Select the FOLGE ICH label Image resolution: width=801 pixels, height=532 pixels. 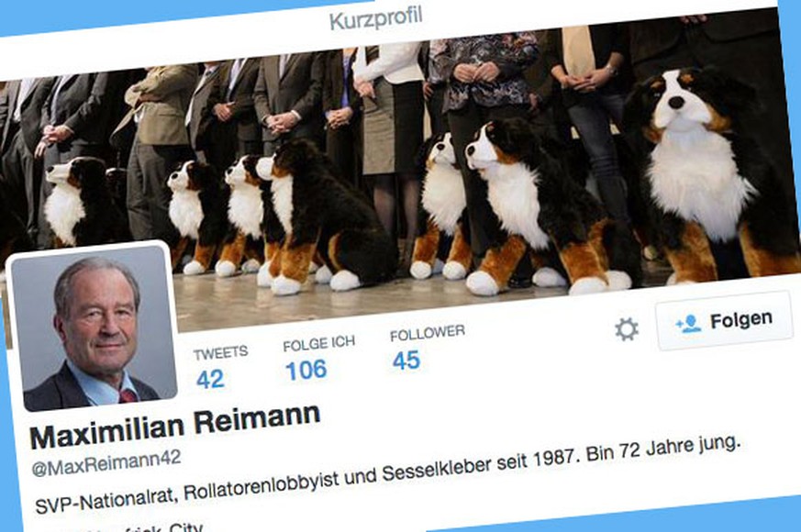[318, 344]
